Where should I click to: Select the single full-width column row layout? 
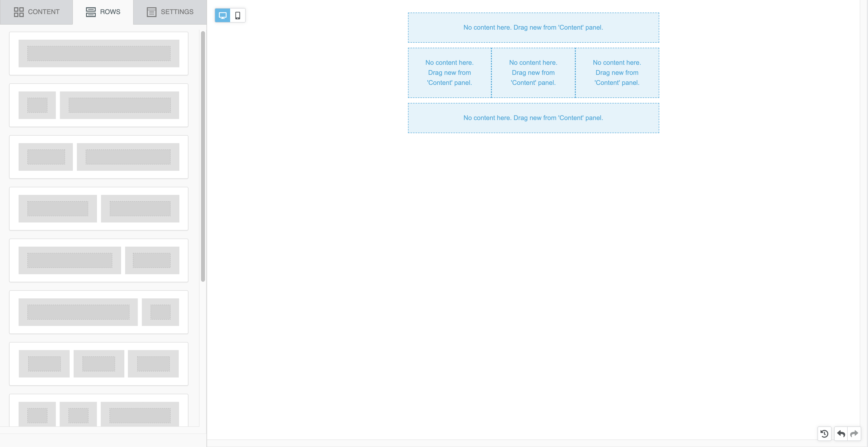point(99,53)
